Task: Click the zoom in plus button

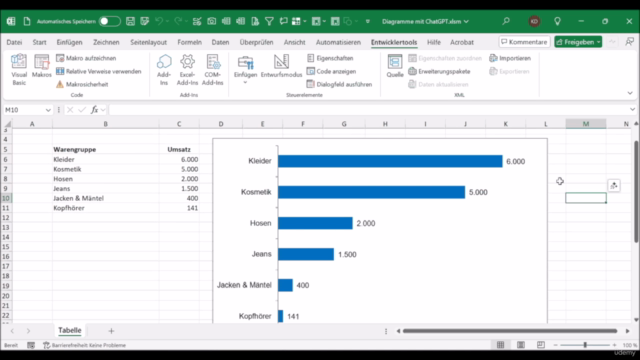Action: 614,345
